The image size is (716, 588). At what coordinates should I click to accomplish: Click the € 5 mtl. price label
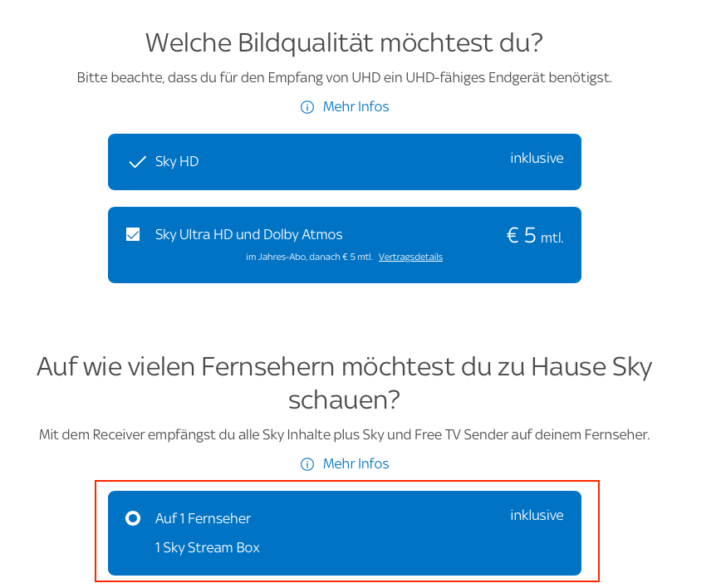535,235
